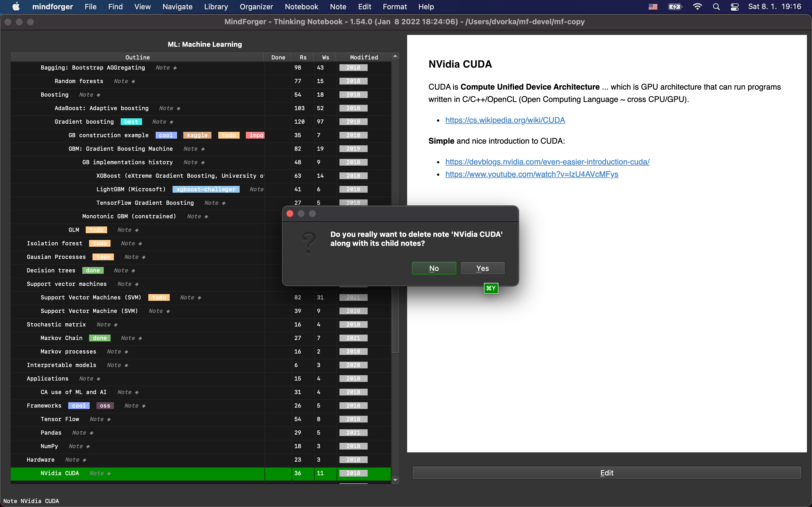The height and width of the screenshot is (507, 812).
Task: Click the Wi-Fi status icon
Action: point(697,6)
